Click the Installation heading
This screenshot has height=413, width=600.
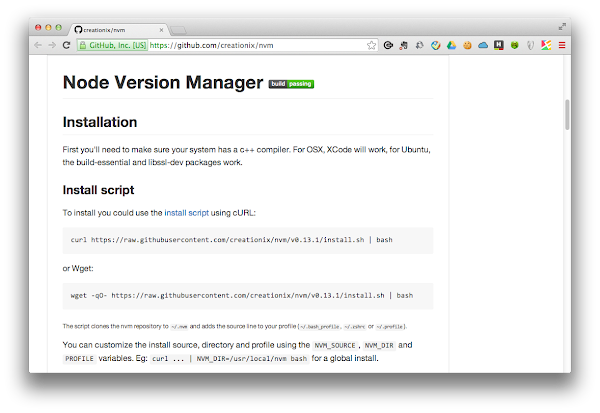pyautogui.click(x=100, y=122)
